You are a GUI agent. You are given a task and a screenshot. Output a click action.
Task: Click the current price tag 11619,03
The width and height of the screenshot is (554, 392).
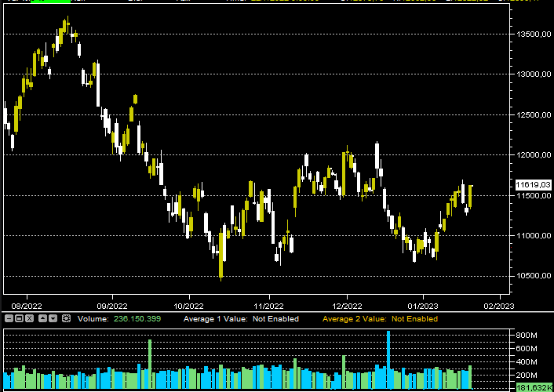point(533,185)
